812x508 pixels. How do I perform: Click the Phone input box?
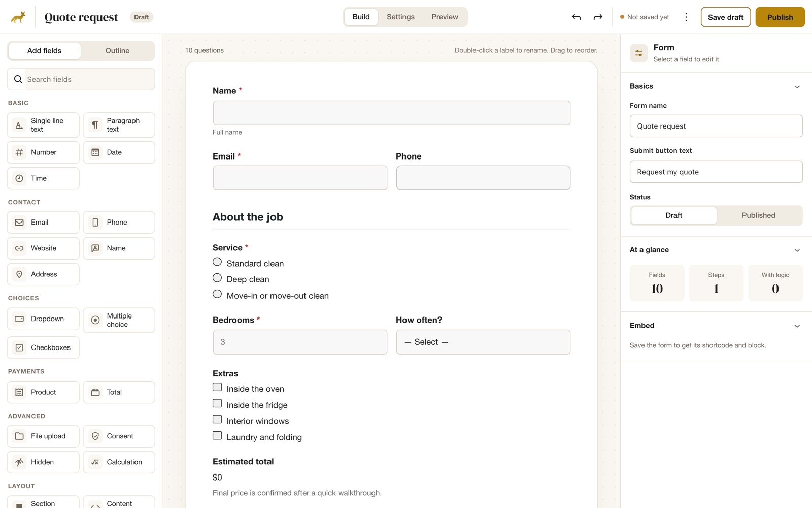coord(483,178)
